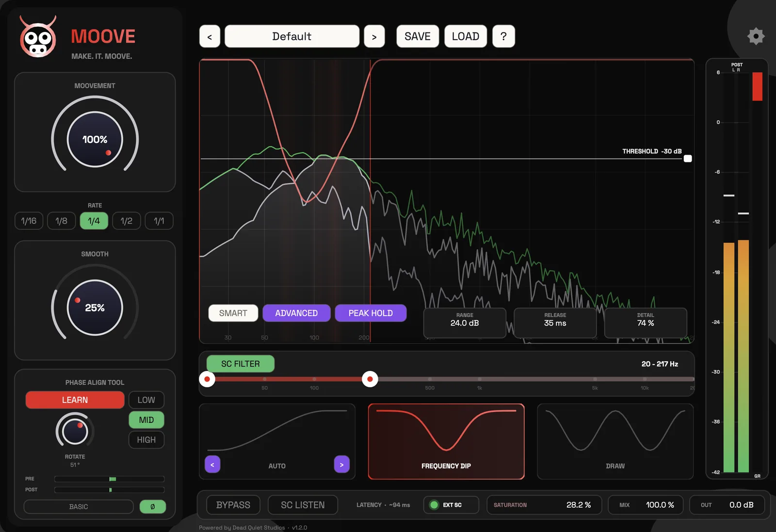This screenshot has height=532, width=776.
Task: Toggle PEAK HOLD
Action: [x=371, y=313]
